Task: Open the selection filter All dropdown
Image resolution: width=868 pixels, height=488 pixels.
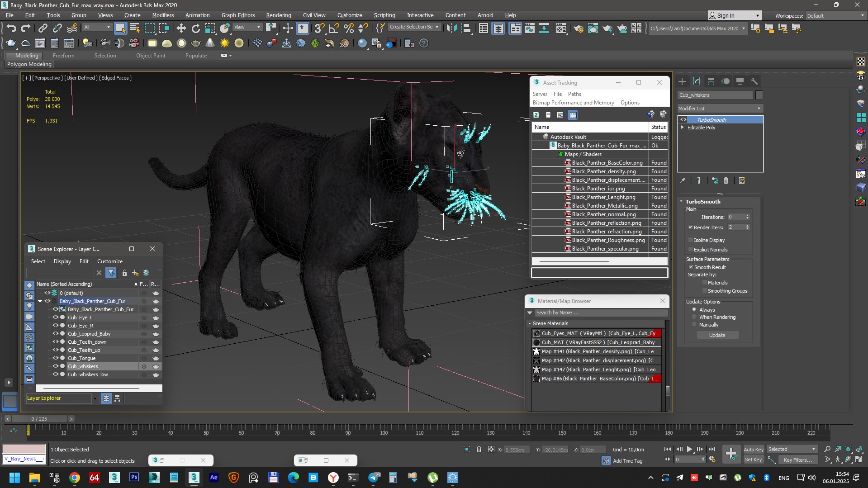Action: click(x=97, y=27)
